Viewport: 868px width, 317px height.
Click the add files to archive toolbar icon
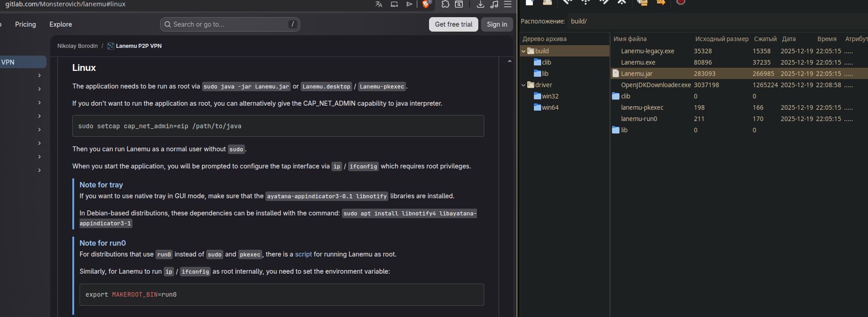tap(642, 2)
